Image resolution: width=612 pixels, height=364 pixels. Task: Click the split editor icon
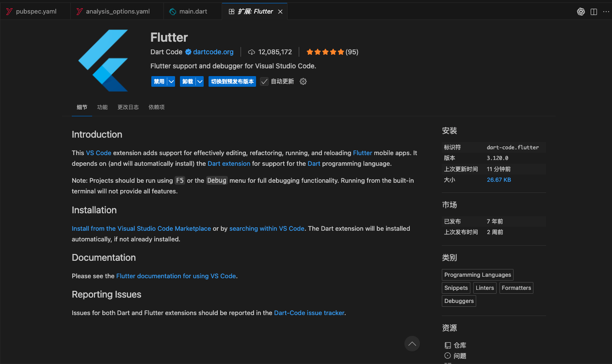pos(594,12)
